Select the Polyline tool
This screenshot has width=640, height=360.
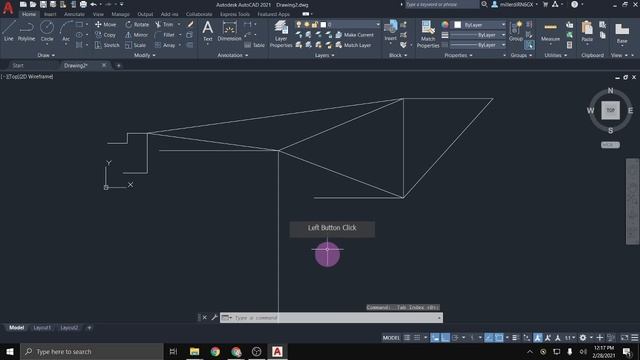coord(27,31)
